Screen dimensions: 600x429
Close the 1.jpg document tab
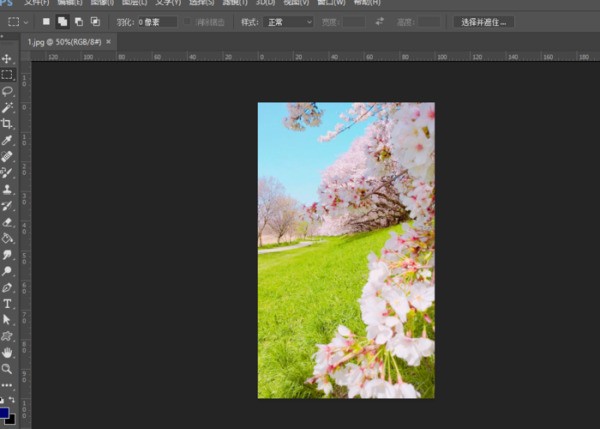(109, 42)
